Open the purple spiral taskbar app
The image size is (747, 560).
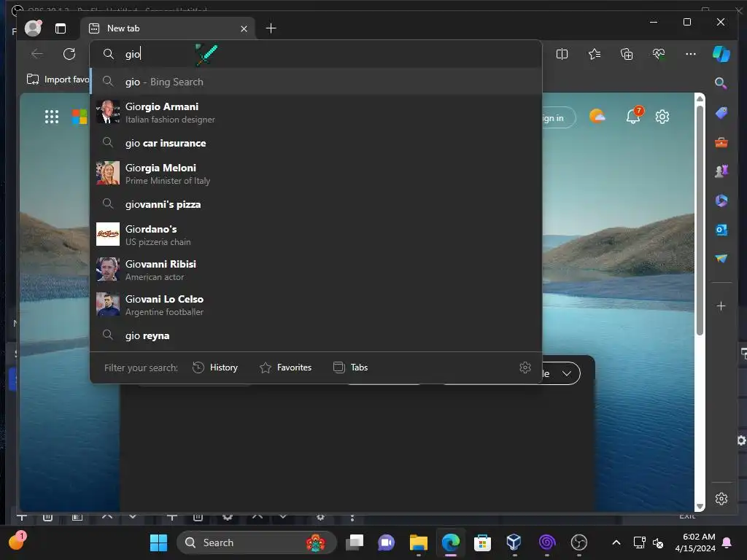click(547, 542)
